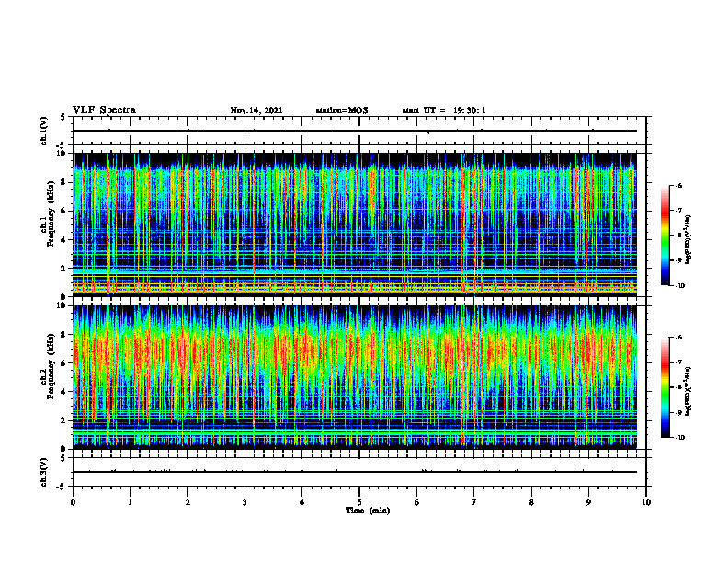Click time axis tick label "2"
Screen dimensions: 728x563
click(x=188, y=502)
